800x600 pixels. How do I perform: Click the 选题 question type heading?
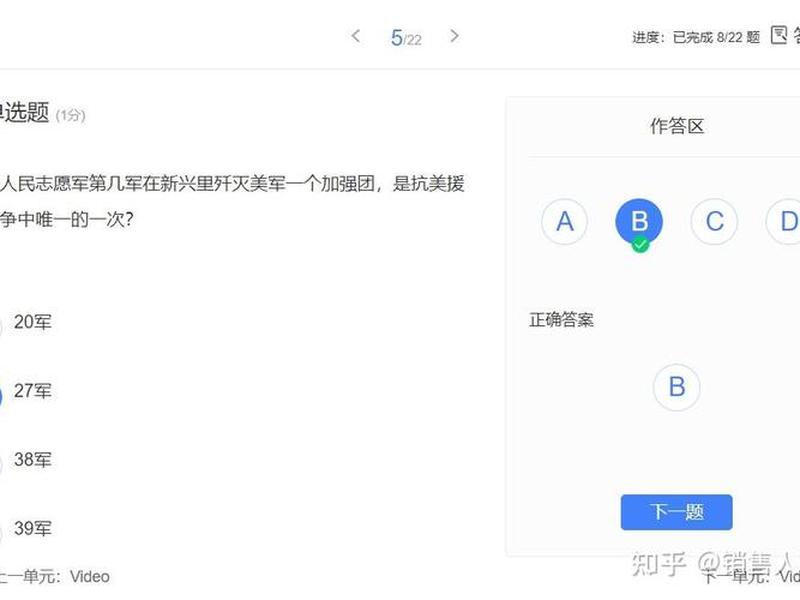(25, 112)
